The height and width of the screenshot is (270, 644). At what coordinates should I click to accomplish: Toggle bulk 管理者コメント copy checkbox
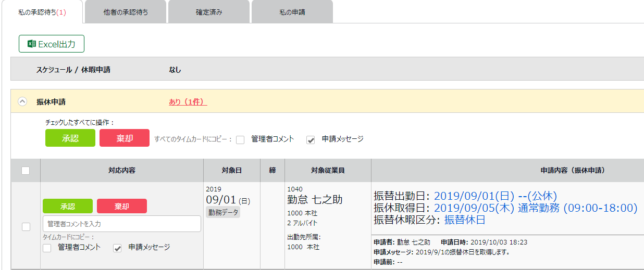point(240,139)
